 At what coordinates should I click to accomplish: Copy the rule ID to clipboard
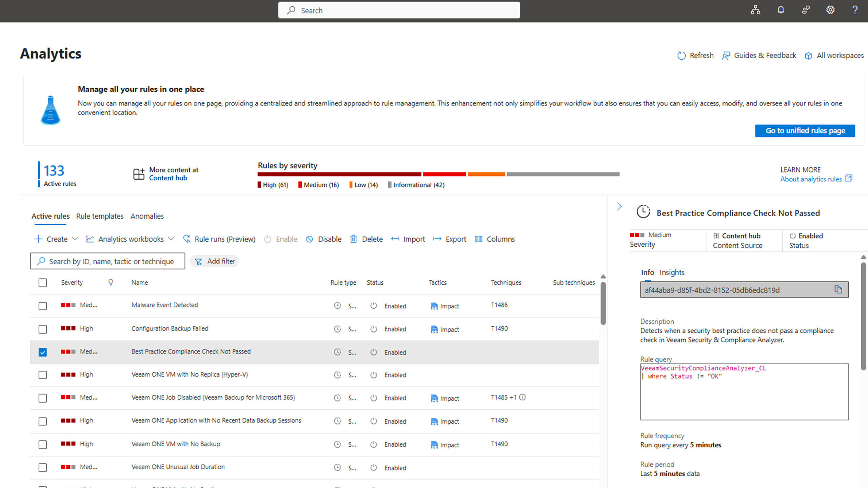[838, 290]
